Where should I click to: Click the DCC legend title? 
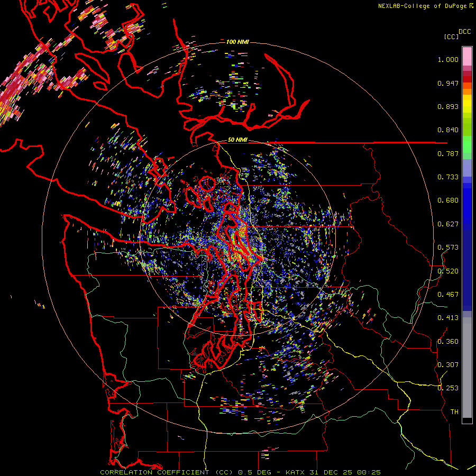[x=464, y=32]
